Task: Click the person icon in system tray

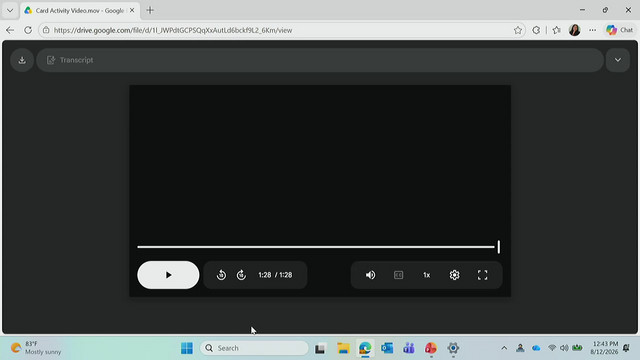Action: pyautogui.click(x=520, y=348)
